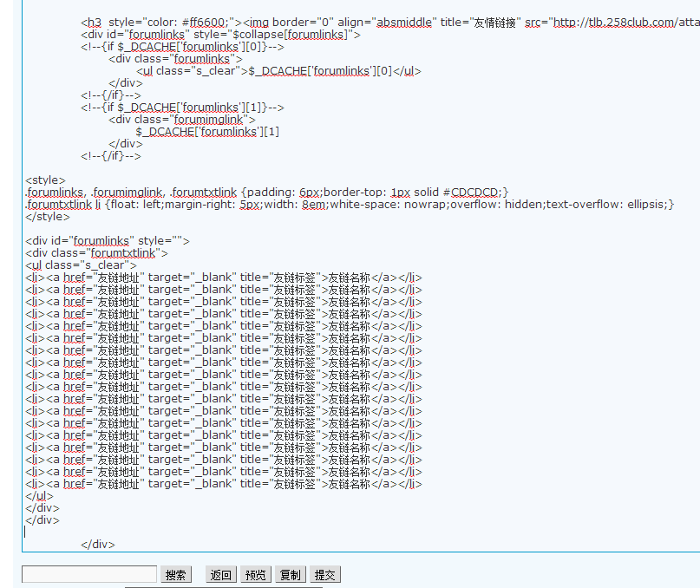Click the <style> opening tag line
The image size is (700, 588).
(x=45, y=180)
